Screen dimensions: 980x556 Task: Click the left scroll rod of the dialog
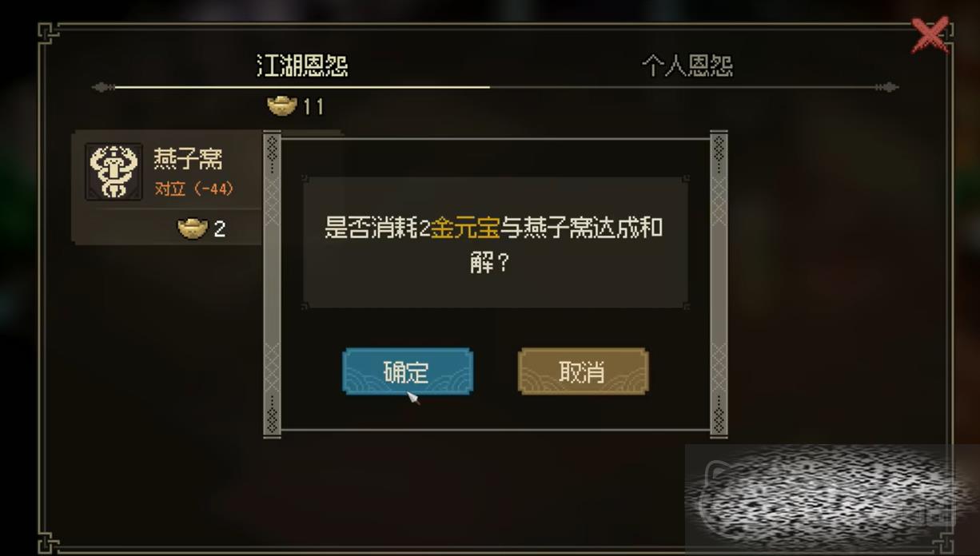tap(272, 284)
